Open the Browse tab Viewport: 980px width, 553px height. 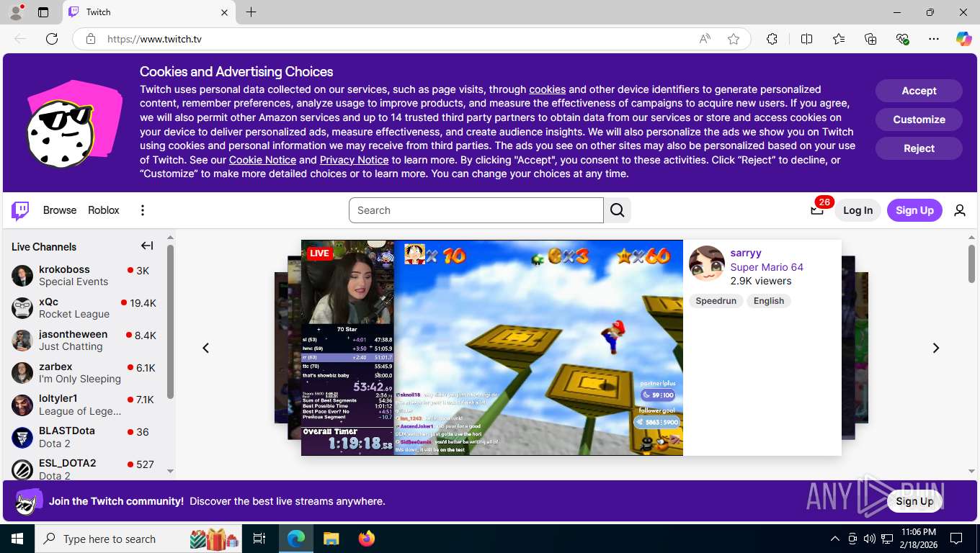tap(60, 210)
